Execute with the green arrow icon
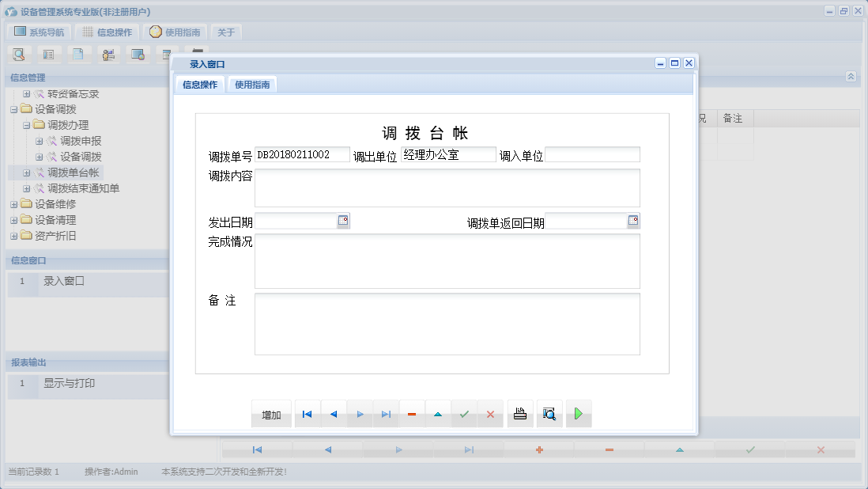This screenshot has height=489, width=868. click(x=579, y=413)
